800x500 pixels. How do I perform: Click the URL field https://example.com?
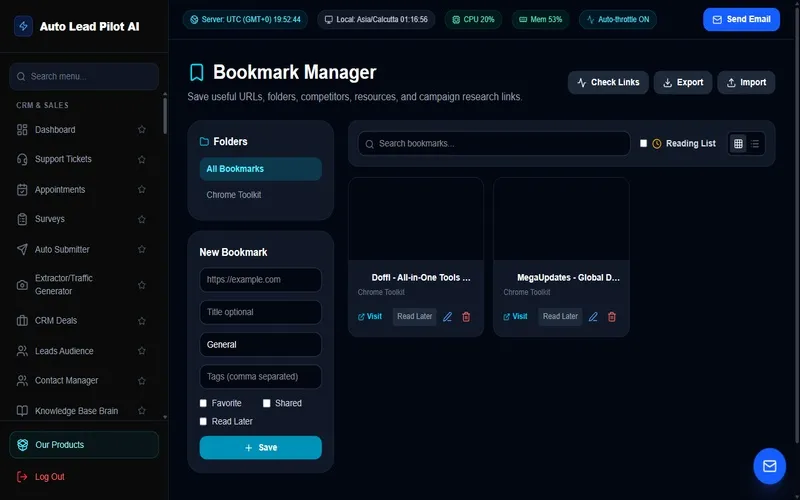[x=260, y=280]
